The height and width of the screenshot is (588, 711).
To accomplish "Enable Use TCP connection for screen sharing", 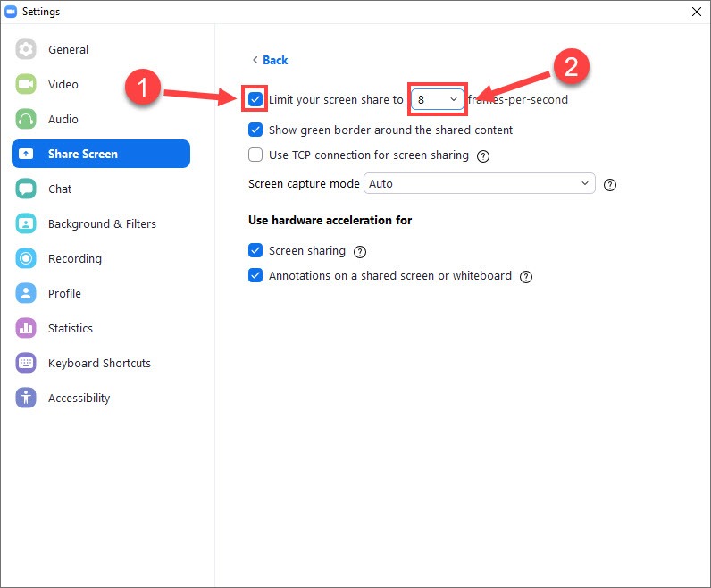I will (x=255, y=155).
